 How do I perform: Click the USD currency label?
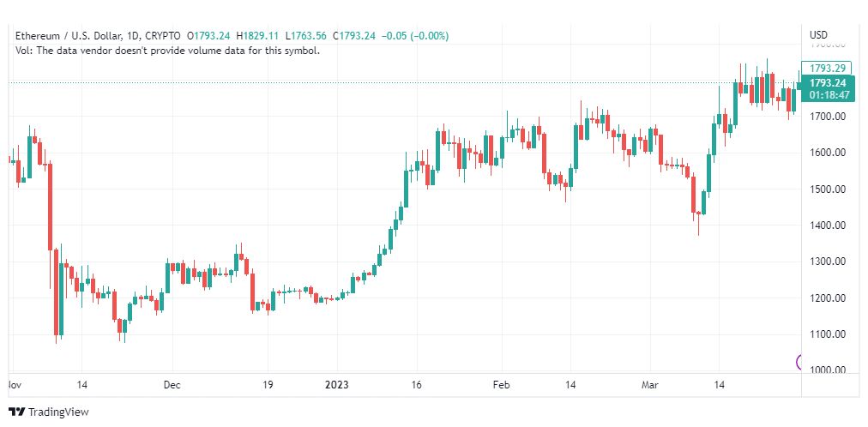pyautogui.click(x=819, y=35)
